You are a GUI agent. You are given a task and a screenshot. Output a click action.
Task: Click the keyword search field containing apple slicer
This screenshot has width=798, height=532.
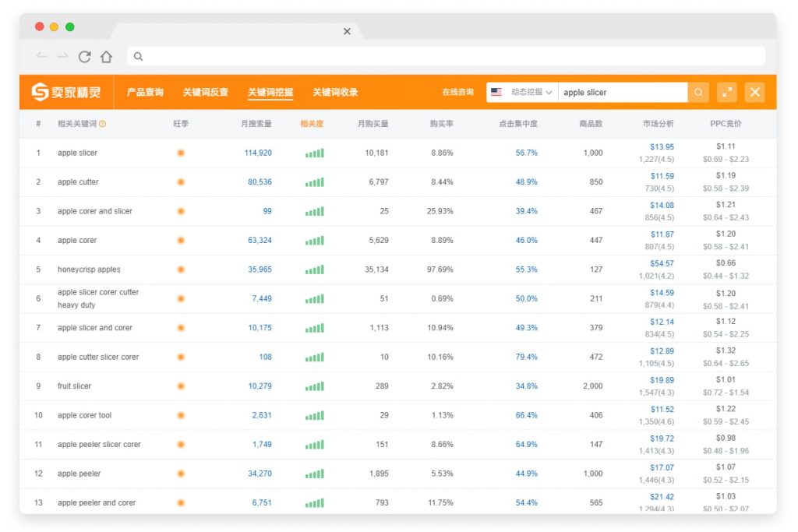pyautogui.click(x=621, y=92)
